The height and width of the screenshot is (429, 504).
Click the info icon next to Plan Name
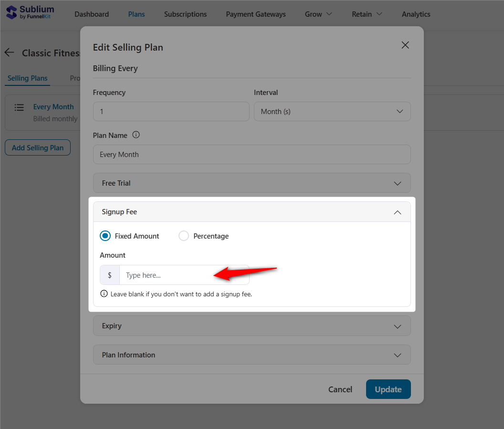(136, 135)
